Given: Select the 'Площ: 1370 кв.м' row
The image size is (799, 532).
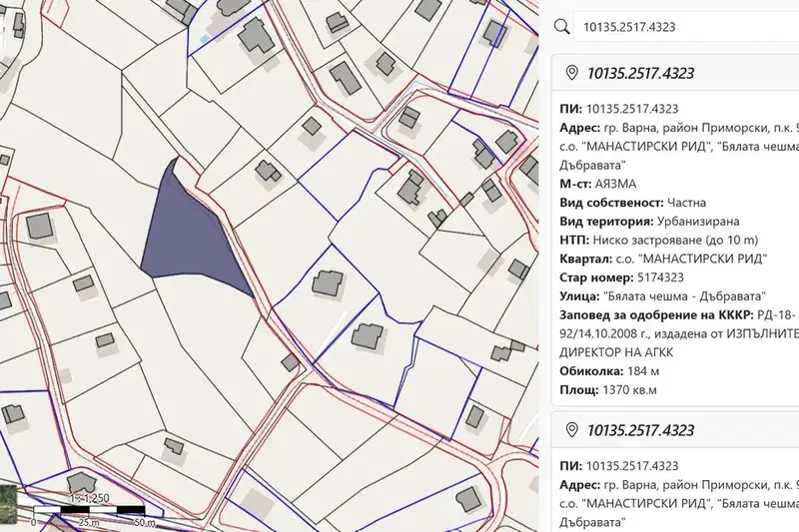Looking at the screenshot, I should coord(608,390).
